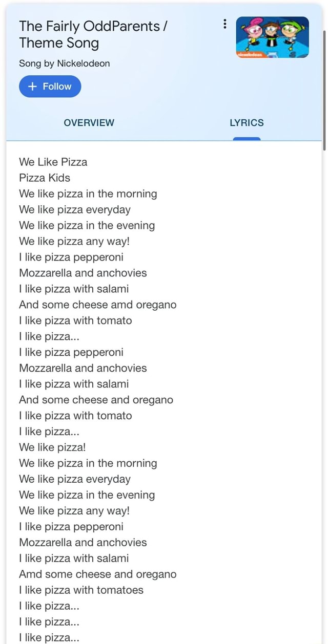The width and height of the screenshot is (328, 644).
Task: Open the show artwork thumbnail
Action: point(272,37)
